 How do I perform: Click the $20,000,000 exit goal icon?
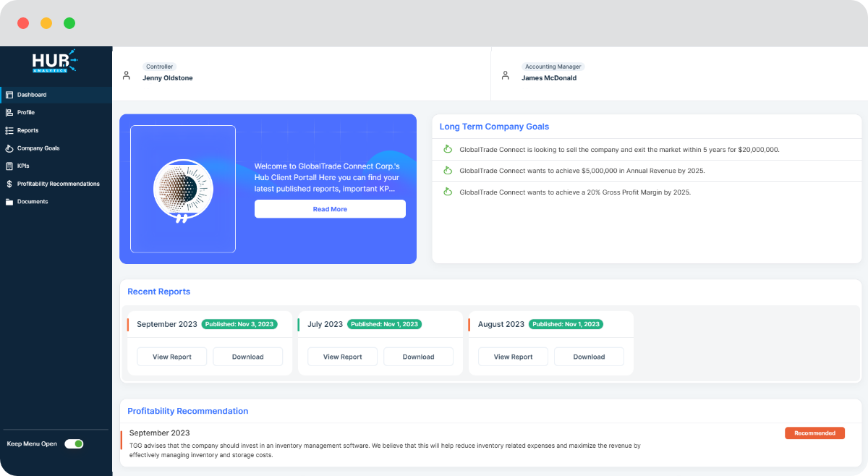(448, 150)
